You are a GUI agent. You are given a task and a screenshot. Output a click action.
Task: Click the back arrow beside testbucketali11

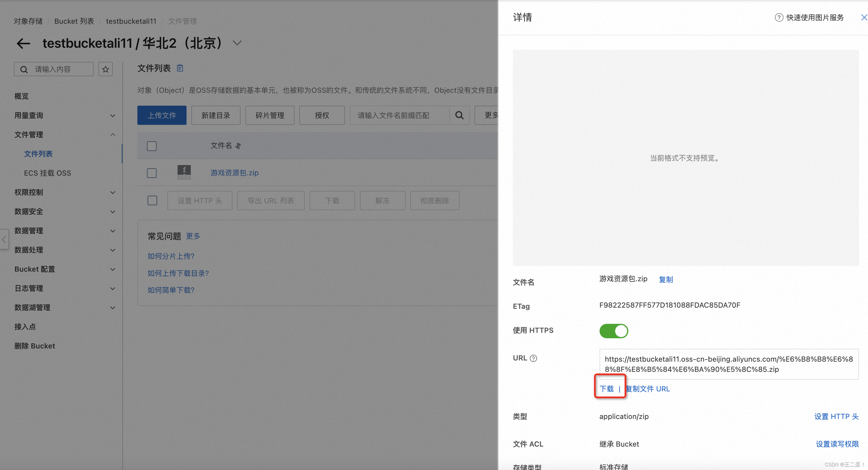pyautogui.click(x=23, y=44)
